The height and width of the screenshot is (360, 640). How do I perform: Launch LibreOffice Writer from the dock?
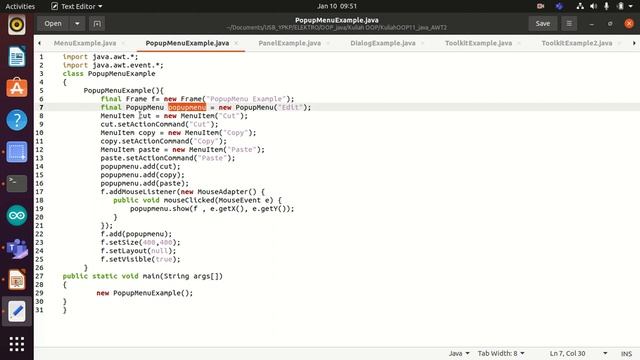tap(16, 57)
